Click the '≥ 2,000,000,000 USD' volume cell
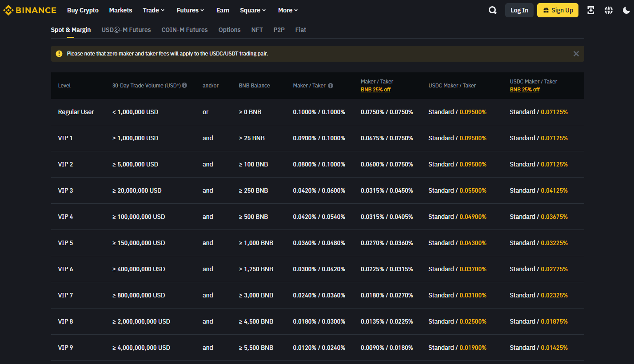 pos(141,321)
